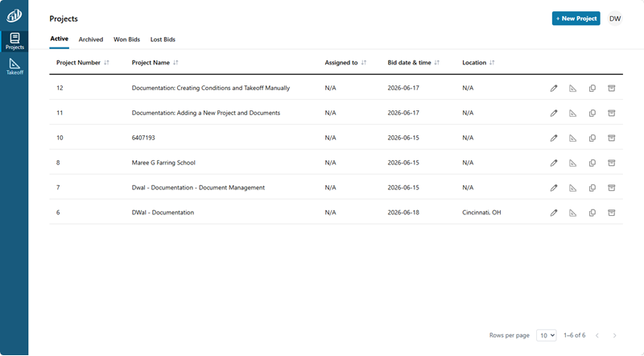Edit project 12 with pencil icon
This screenshot has width=644, height=356.
click(x=554, y=88)
